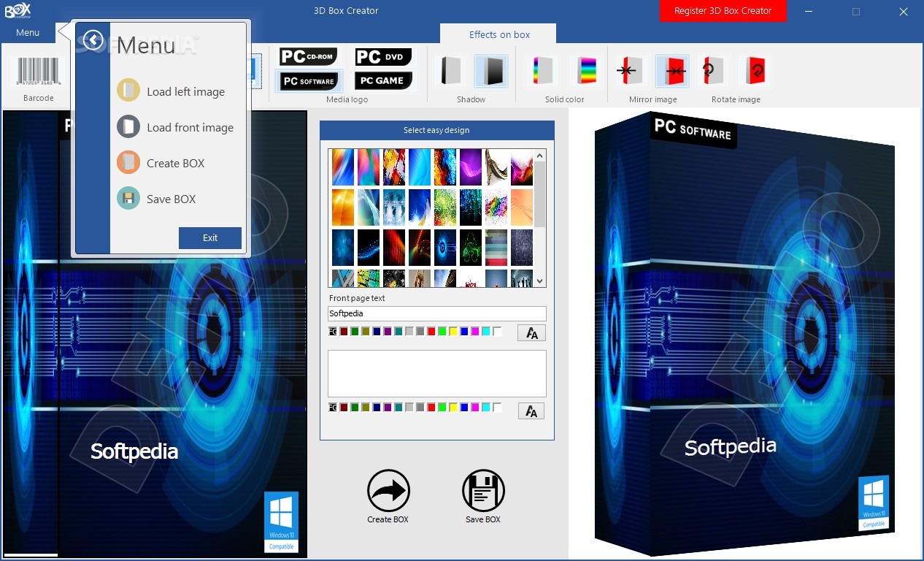Image resolution: width=924 pixels, height=561 pixels.
Task: Click the back arrow in Menu panel
Action: pos(93,40)
